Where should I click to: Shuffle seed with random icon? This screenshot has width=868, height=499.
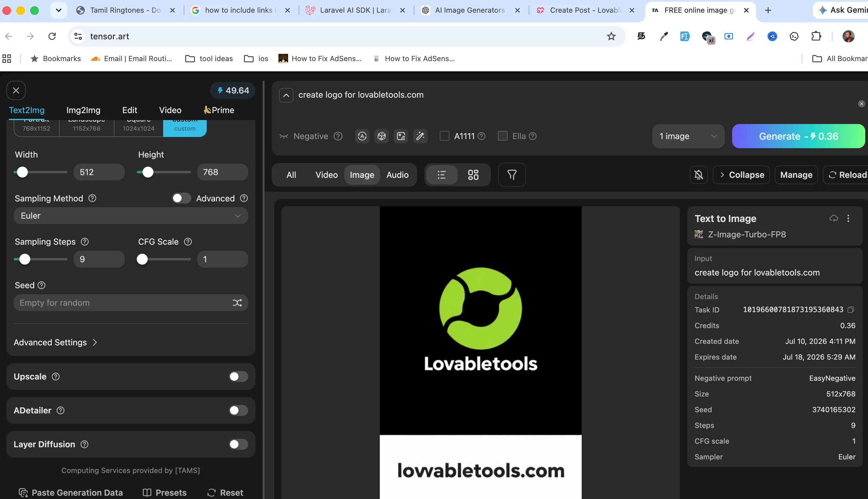[x=237, y=303]
